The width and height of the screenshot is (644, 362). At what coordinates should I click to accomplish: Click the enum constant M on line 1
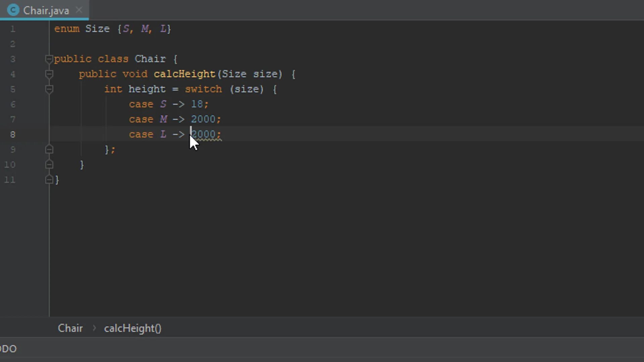click(145, 29)
